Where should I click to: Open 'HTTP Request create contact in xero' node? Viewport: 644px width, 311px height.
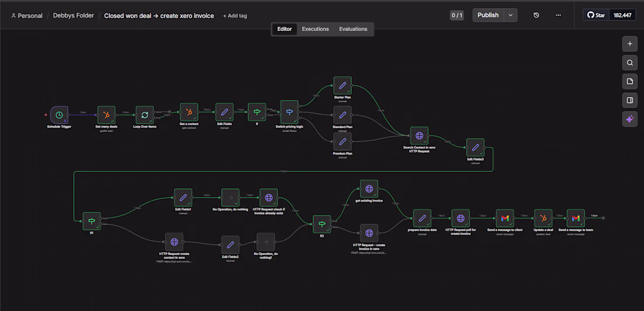[x=174, y=242]
